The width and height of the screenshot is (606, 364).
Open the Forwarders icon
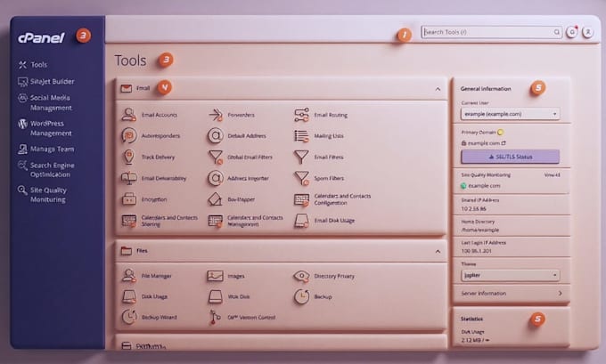216,115
